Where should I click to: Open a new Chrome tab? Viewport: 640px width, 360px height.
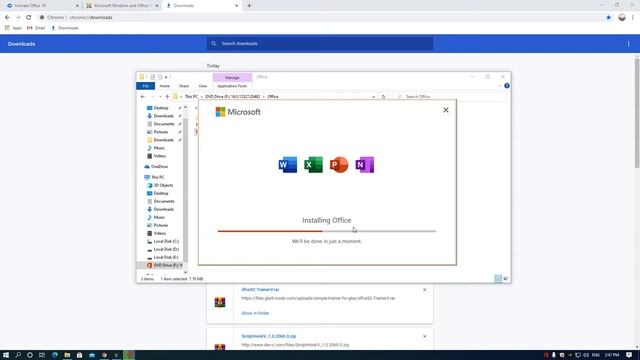click(249, 6)
